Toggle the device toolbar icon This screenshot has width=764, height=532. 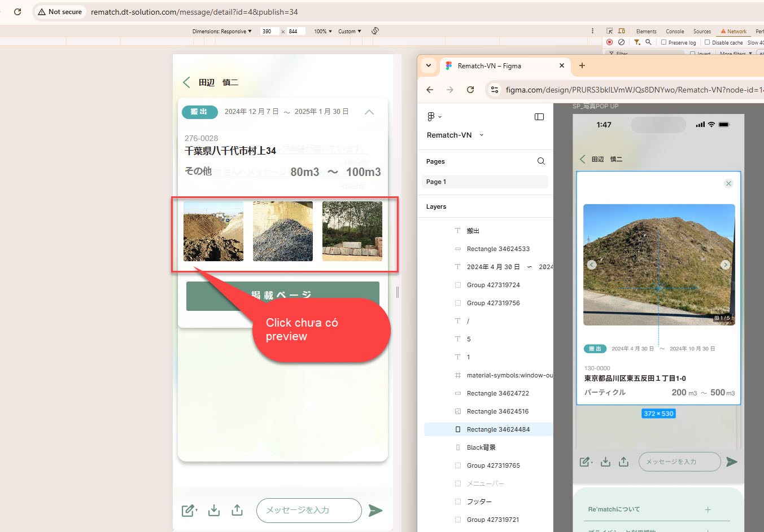[x=622, y=31]
